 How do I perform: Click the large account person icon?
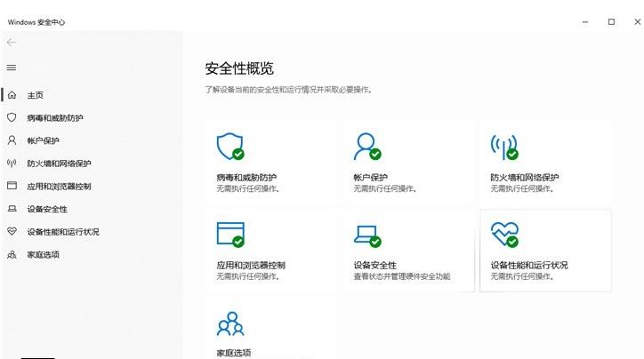click(367, 147)
